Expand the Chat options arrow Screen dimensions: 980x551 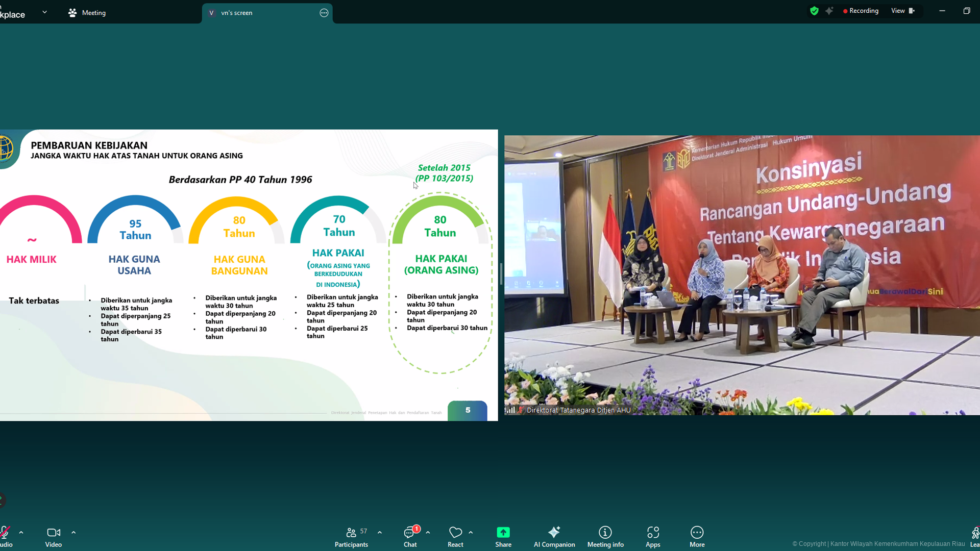coord(428,533)
